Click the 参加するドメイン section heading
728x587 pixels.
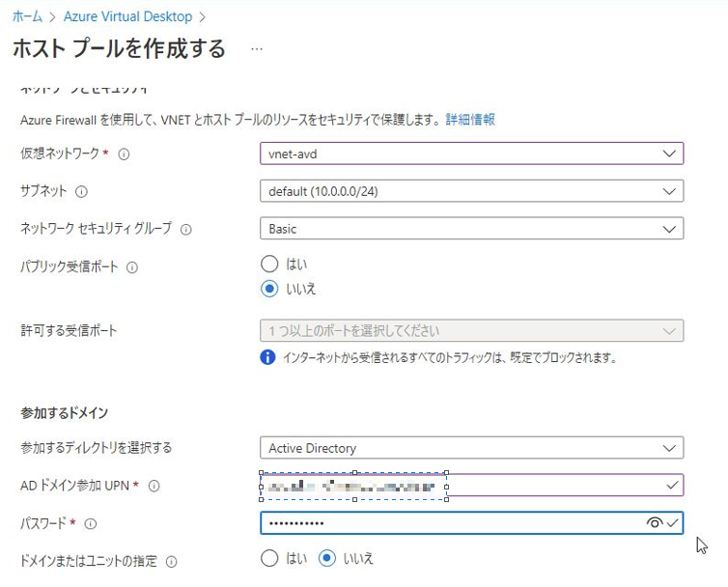click(64, 413)
